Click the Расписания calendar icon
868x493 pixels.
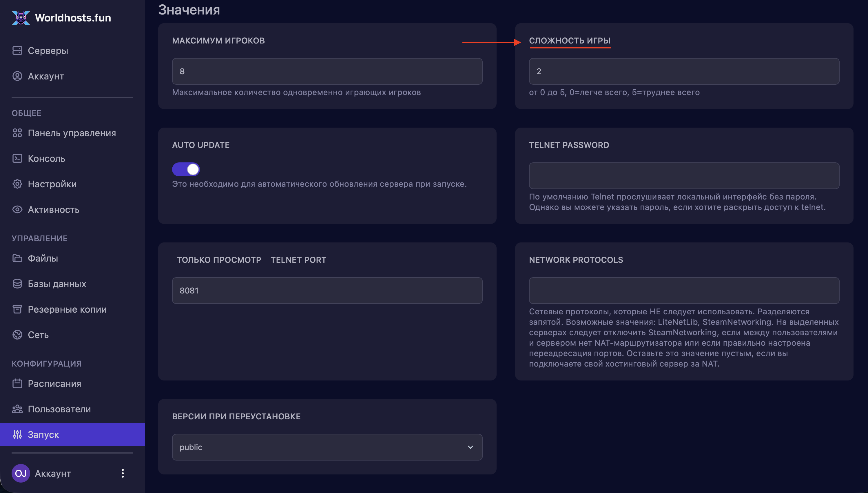[x=17, y=384]
